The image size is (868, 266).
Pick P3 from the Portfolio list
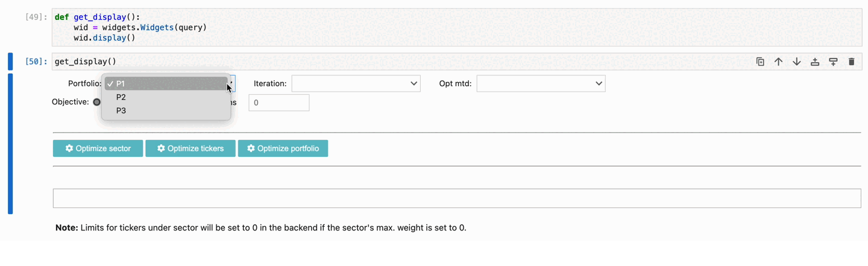pyautogui.click(x=166, y=110)
